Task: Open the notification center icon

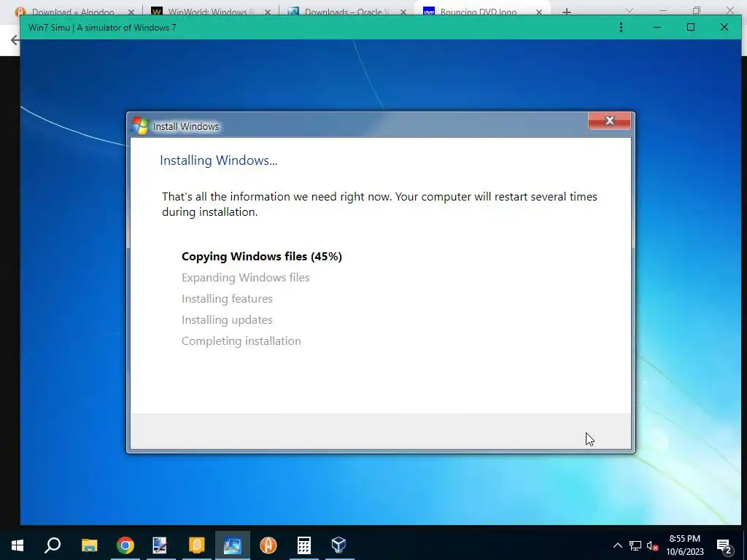Action: tap(724, 547)
